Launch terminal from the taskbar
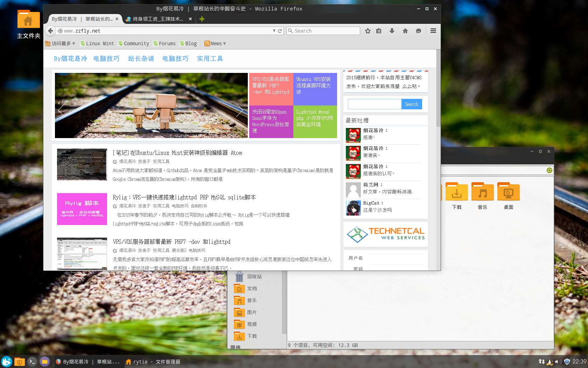Viewport: 588px width, 368px height. point(32,361)
